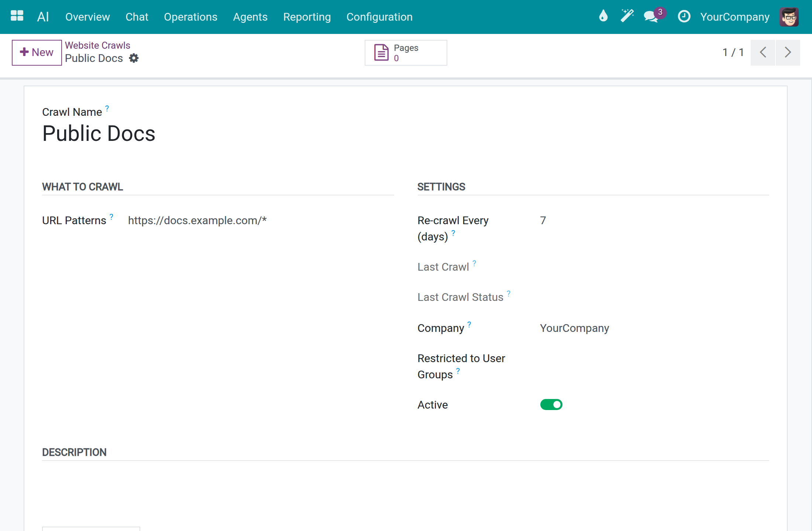This screenshot has height=531, width=812.
Task: Show help tooltip for Restricted to User Groups
Action: 458,371
